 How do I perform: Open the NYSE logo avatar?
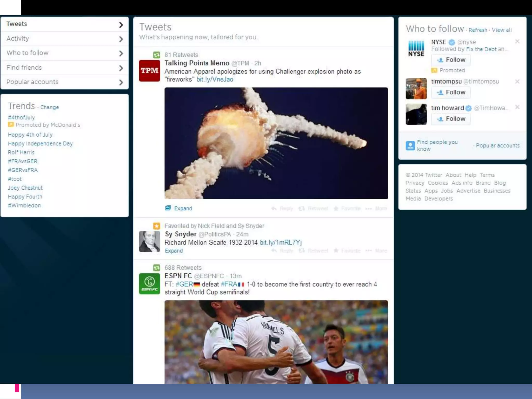click(x=416, y=48)
